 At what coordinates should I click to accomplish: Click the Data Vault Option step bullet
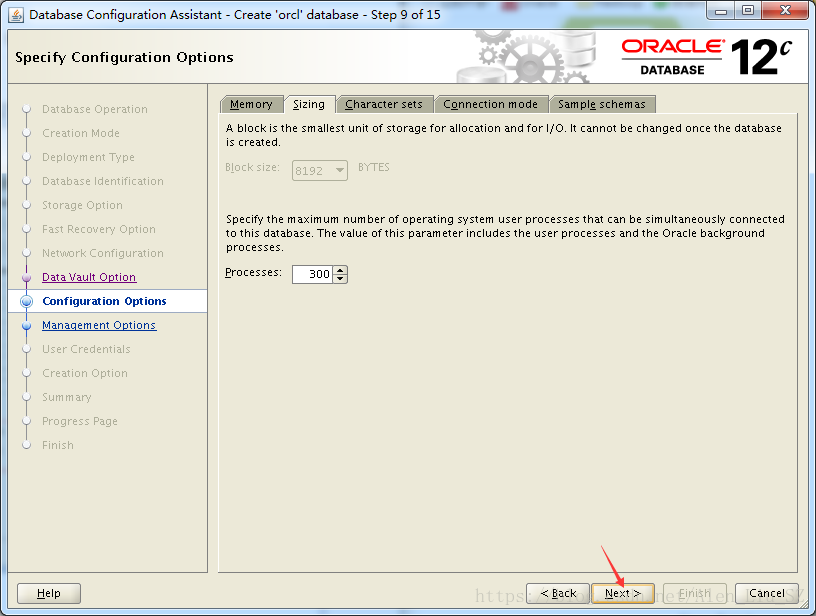27,277
